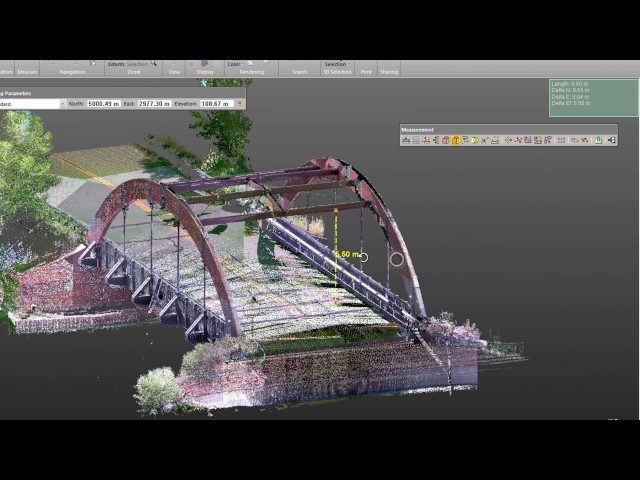
Task: Open the Selection dropdown above 3D Selection
Action: (336, 64)
